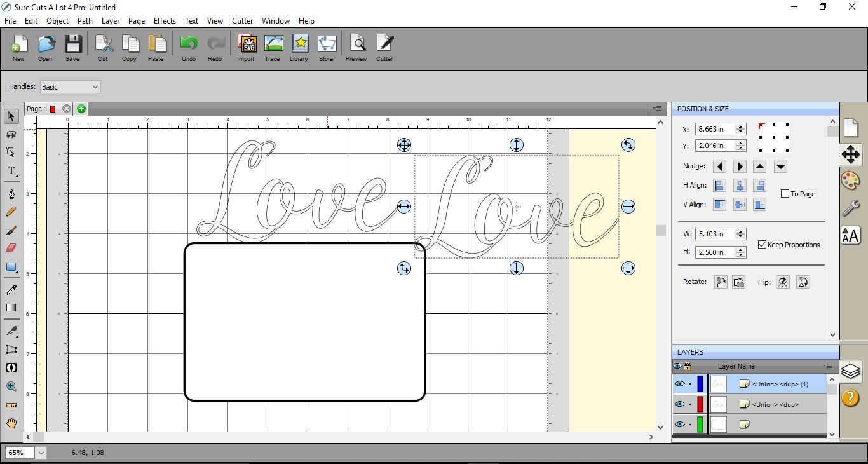Toggle visibility of the green layer
Screen dimensions: 868x464
coord(680,424)
